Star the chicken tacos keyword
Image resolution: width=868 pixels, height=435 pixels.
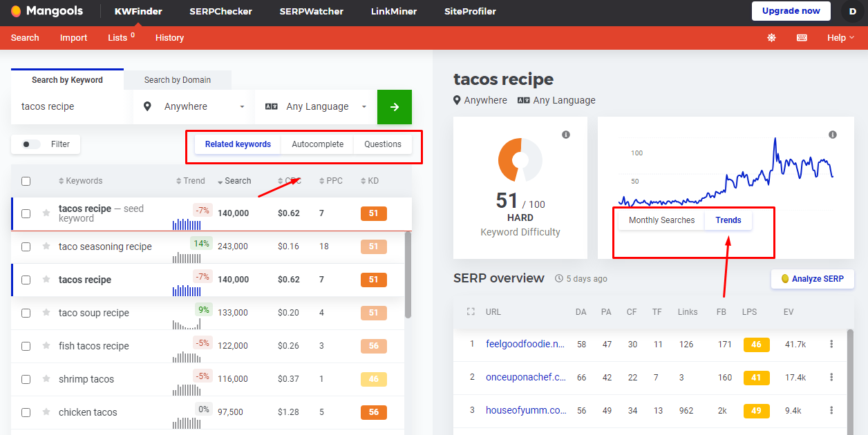46,412
